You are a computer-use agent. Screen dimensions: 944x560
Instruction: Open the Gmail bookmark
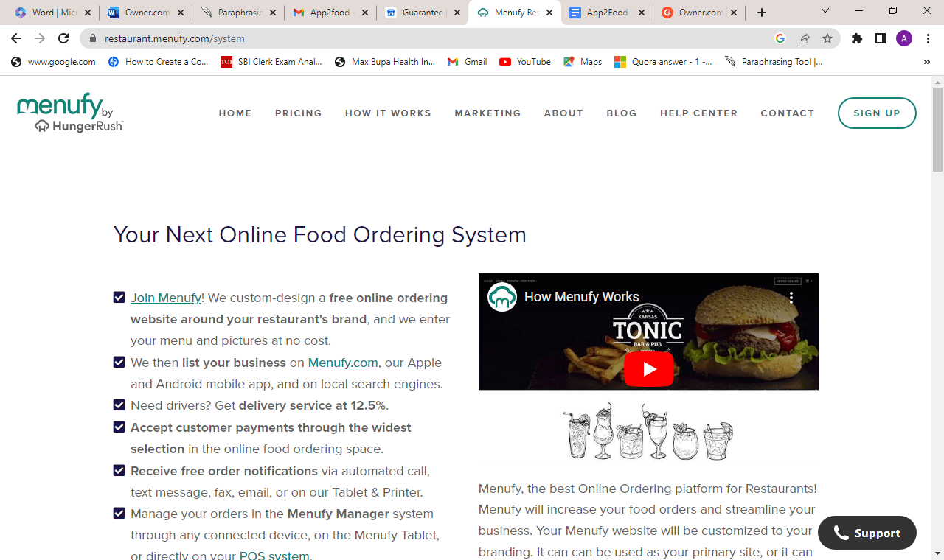[468, 62]
